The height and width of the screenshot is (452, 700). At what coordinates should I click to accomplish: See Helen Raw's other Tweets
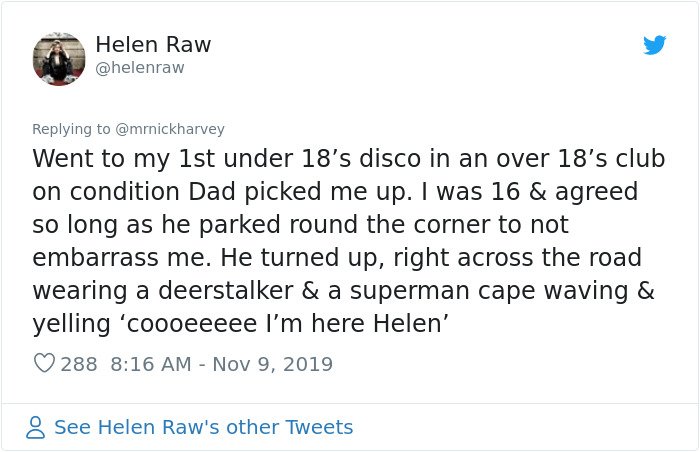[x=203, y=427]
